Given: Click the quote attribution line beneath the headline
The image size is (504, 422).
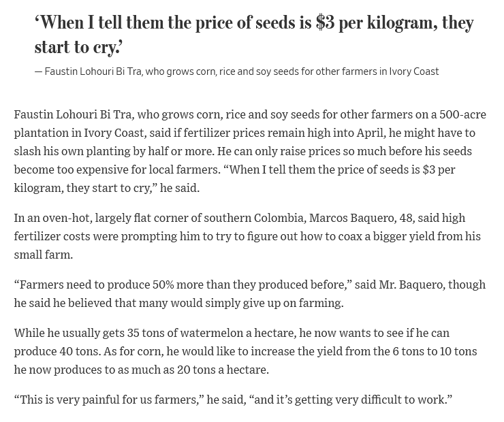Looking at the screenshot, I should pos(236,71).
